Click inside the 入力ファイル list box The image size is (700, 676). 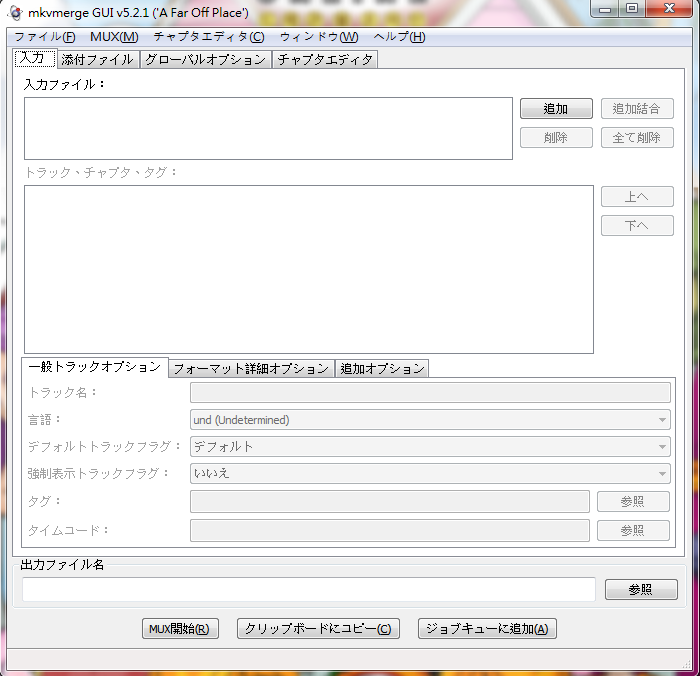point(268,129)
